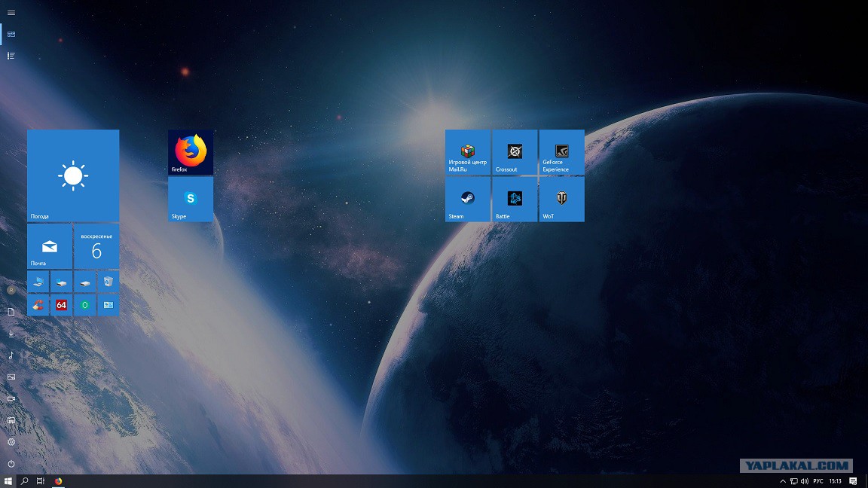Show hidden tray icons chevron
868x488 pixels.
point(783,481)
